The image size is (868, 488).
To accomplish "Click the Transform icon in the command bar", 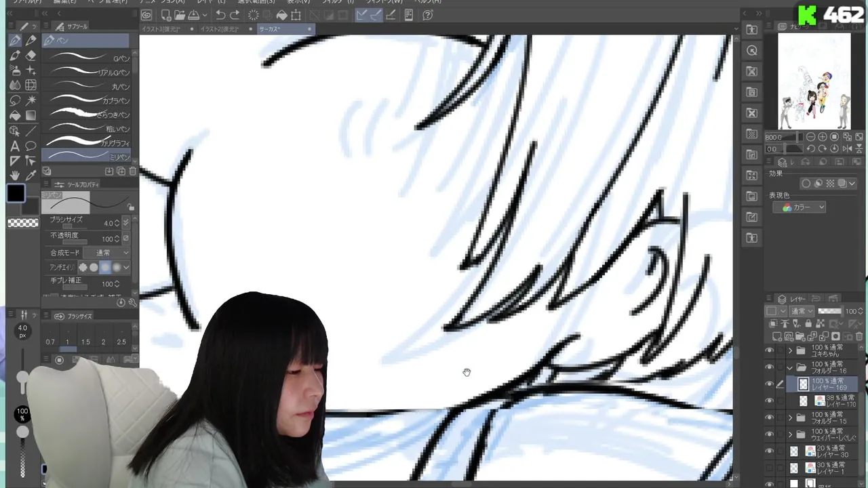I will coord(296,15).
